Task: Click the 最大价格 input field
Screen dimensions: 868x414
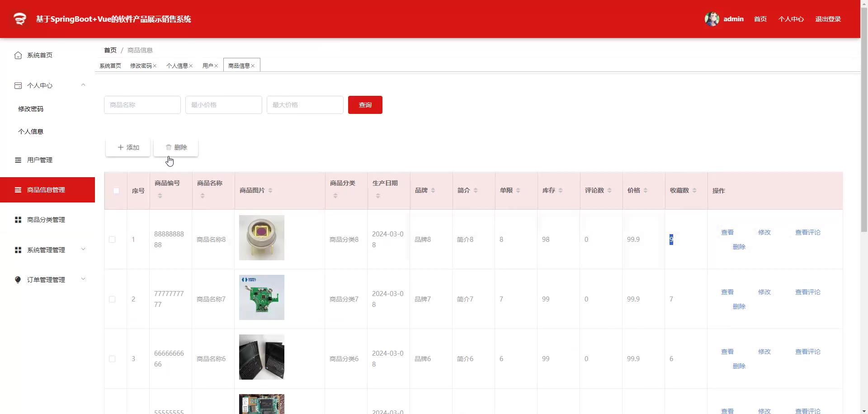Action: [x=305, y=105]
